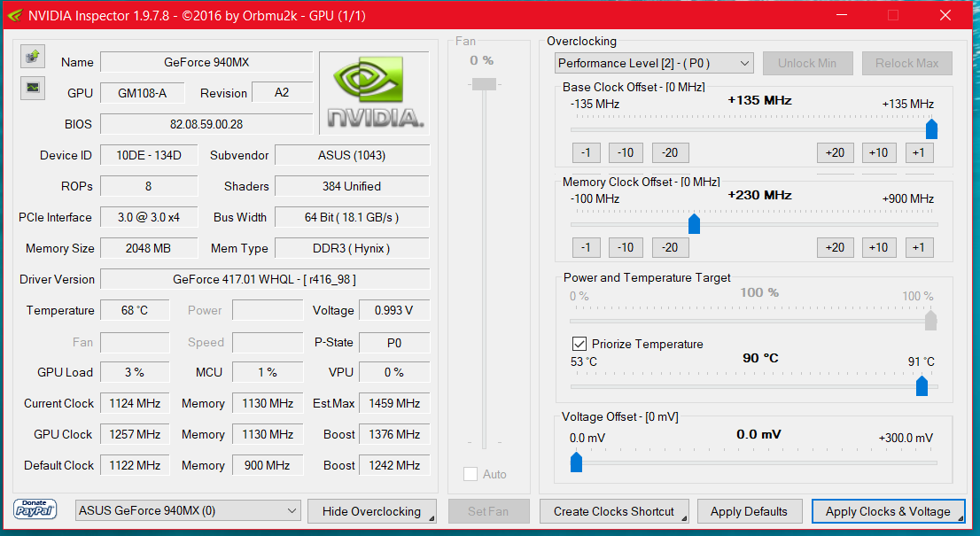
Task: Click the fan speed vertical slider handle
Action: [x=484, y=83]
